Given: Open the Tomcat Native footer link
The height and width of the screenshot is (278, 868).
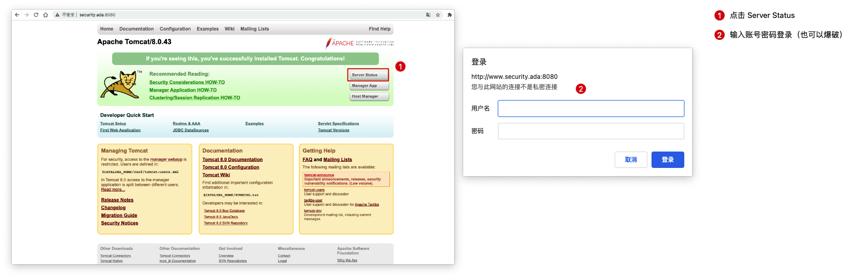Looking at the screenshot, I should (112, 261).
